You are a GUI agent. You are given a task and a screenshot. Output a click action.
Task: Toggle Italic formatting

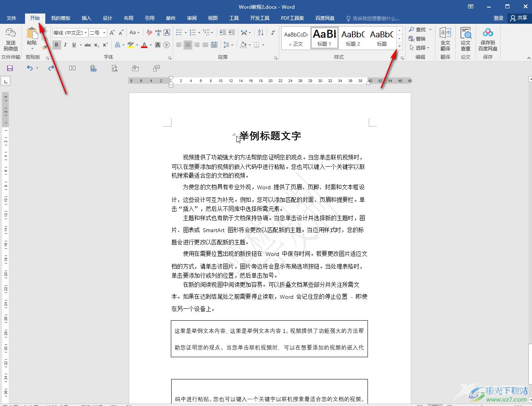click(x=65, y=45)
